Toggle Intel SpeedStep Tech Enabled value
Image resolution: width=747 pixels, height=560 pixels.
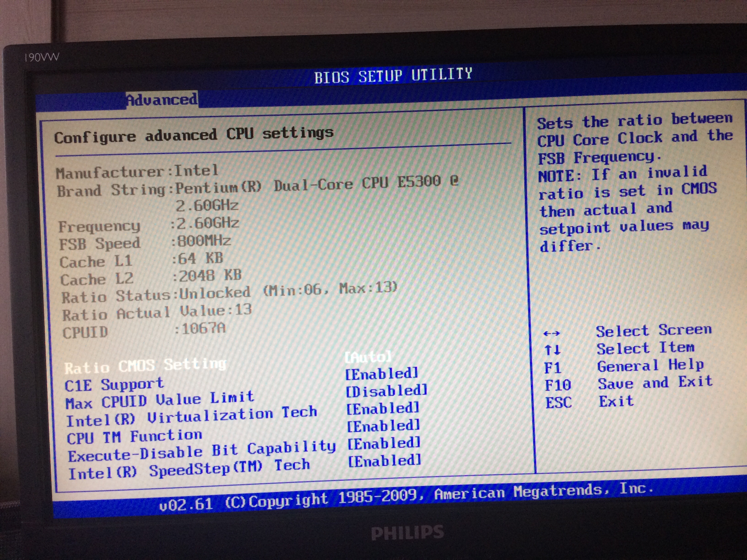pos(385,461)
